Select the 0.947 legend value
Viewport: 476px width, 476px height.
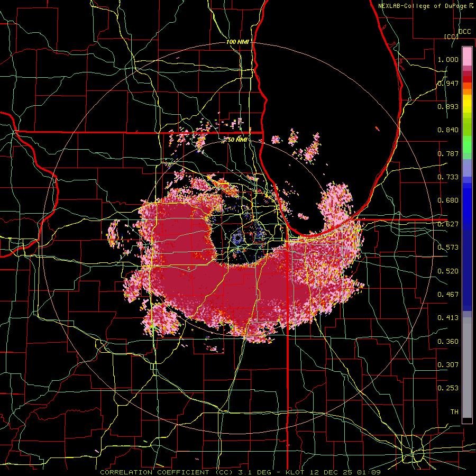(x=448, y=83)
